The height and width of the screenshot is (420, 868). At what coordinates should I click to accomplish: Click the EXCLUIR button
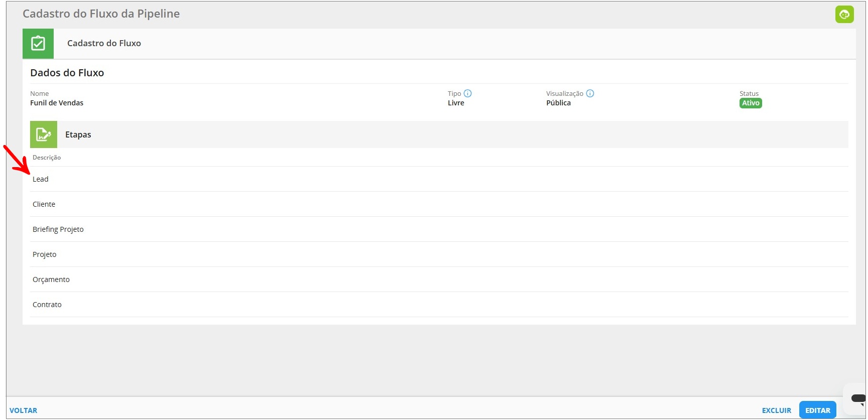pos(776,410)
